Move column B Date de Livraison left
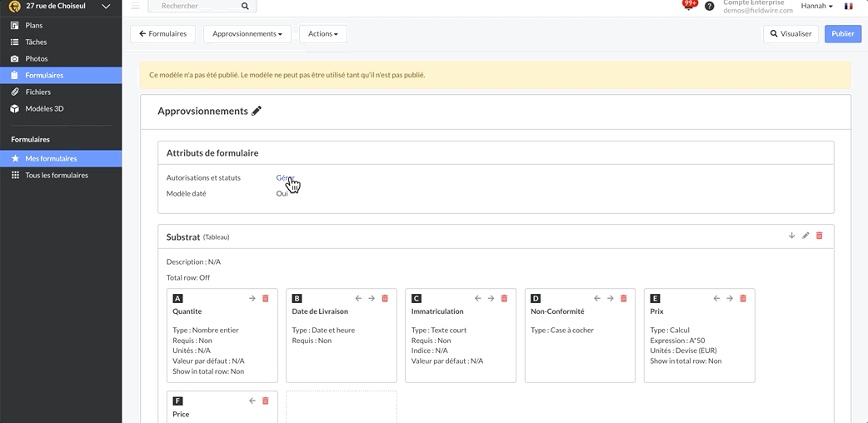 point(358,298)
